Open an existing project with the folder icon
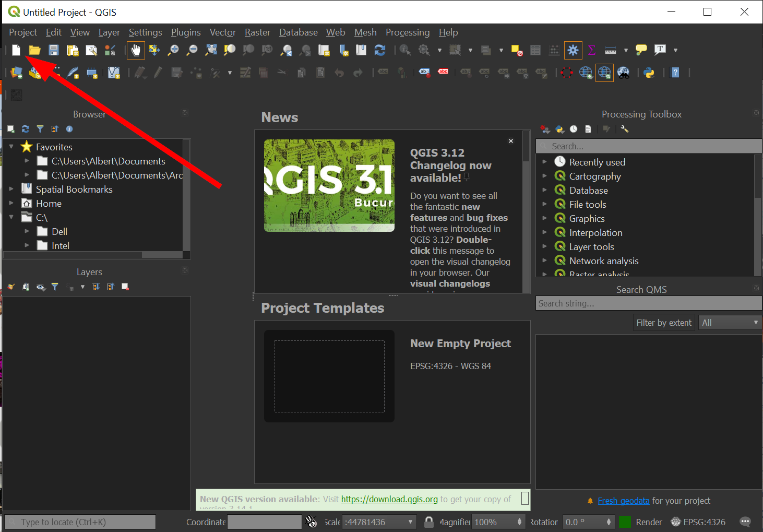 point(34,50)
